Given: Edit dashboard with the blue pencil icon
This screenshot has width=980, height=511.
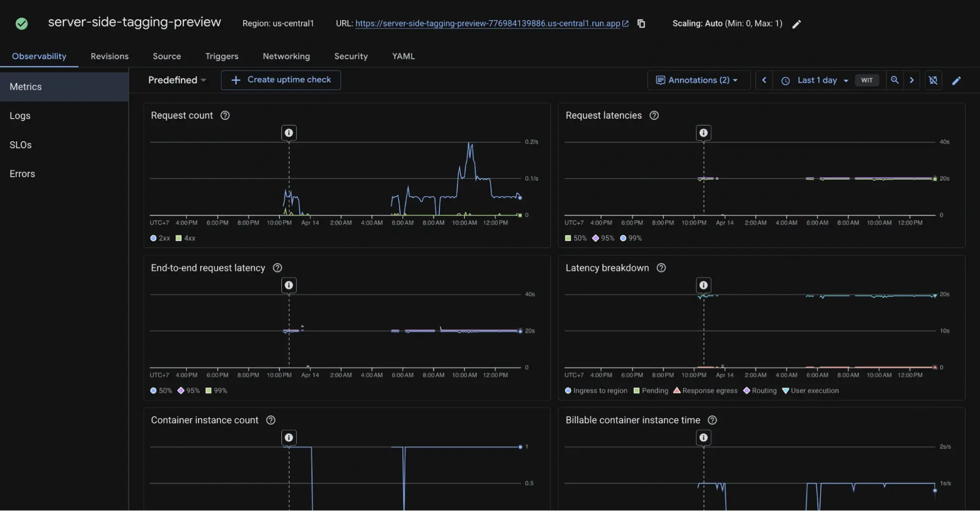Looking at the screenshot, I should tap(956, 80).
